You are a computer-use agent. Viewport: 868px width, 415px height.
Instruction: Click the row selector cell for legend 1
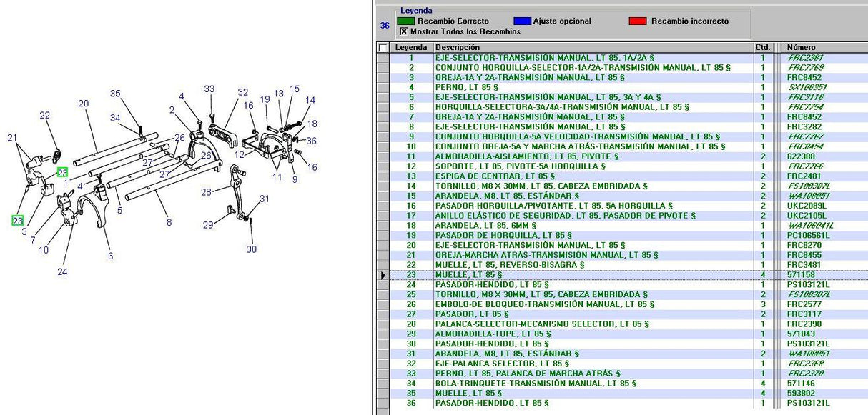coord(383,58)
